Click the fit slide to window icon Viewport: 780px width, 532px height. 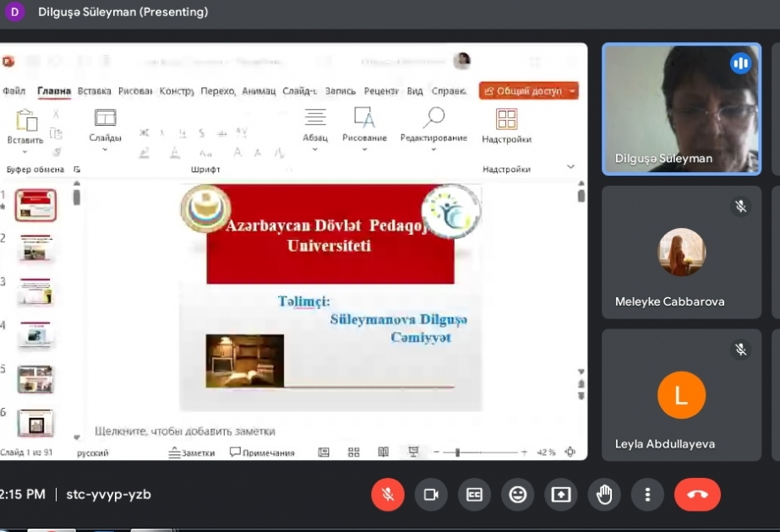pyautogui.click(x=570, y=452)
